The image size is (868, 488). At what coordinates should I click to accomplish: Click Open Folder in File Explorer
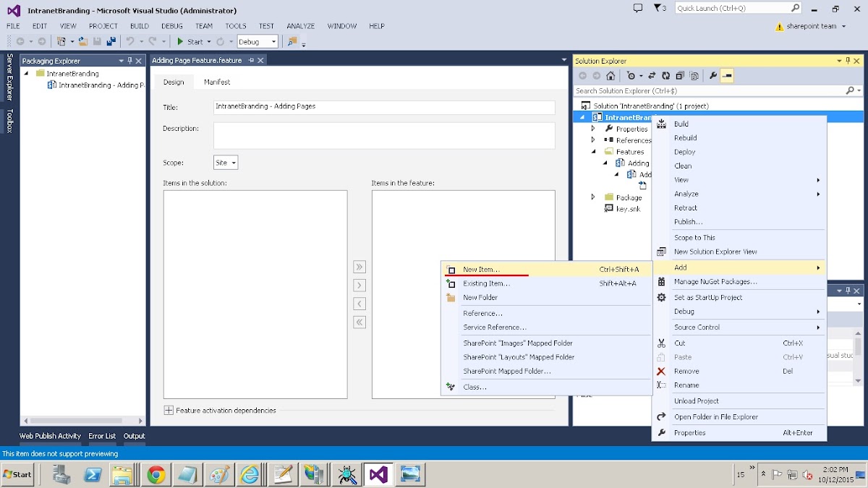click(x=739, y=416)
